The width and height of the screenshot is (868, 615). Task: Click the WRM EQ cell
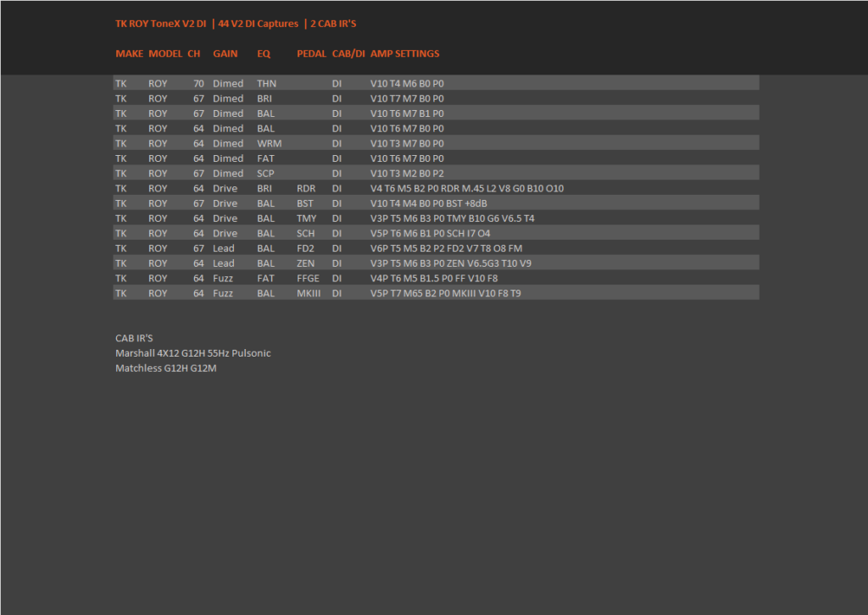tap(269, 143)
